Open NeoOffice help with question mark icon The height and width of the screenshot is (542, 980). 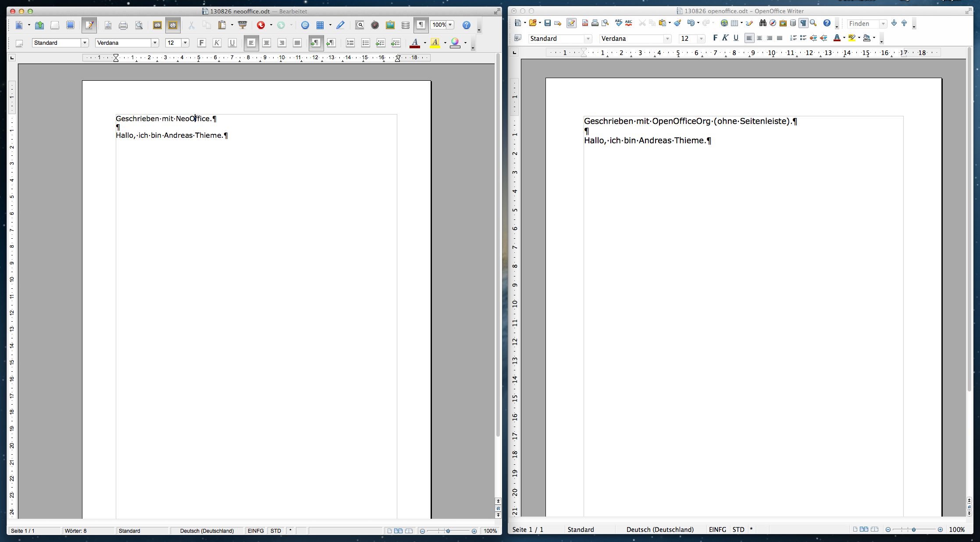(467, 25)
